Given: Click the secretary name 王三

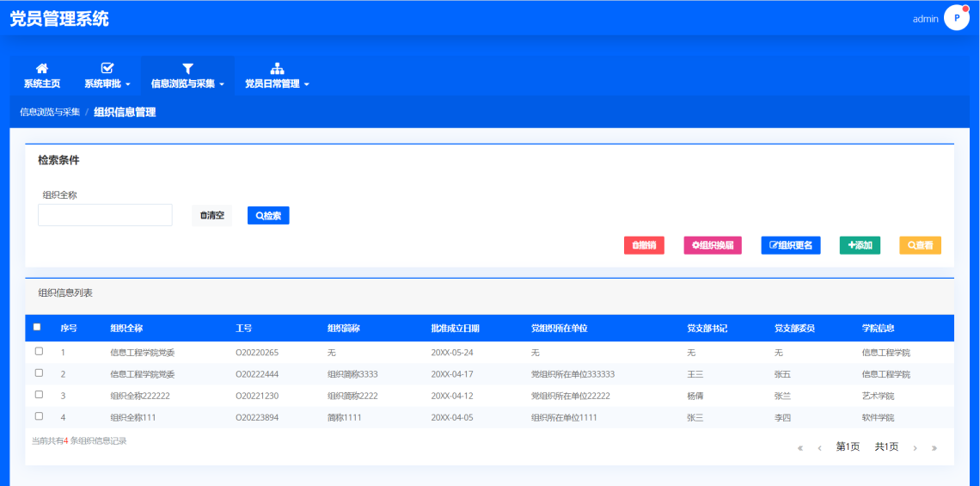Looking at the screenshot, I should 695,374.
